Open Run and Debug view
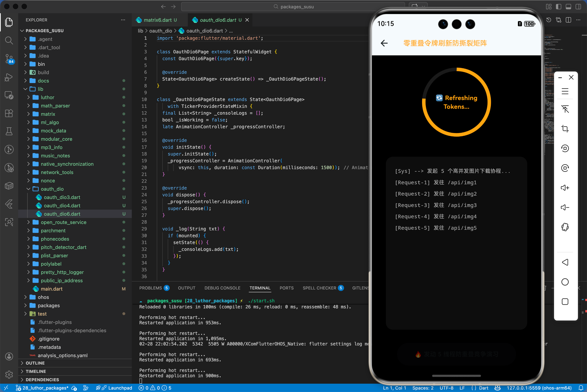The height and width of the screenshot is (392, 587). [x=9, y=77]
